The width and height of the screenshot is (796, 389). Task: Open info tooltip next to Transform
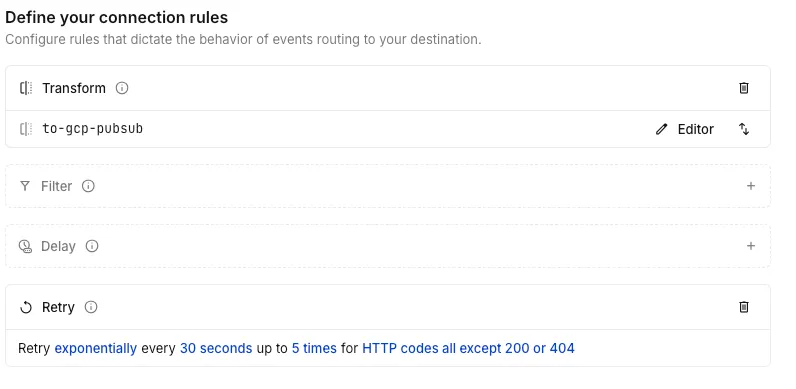[x=122, y=88]
